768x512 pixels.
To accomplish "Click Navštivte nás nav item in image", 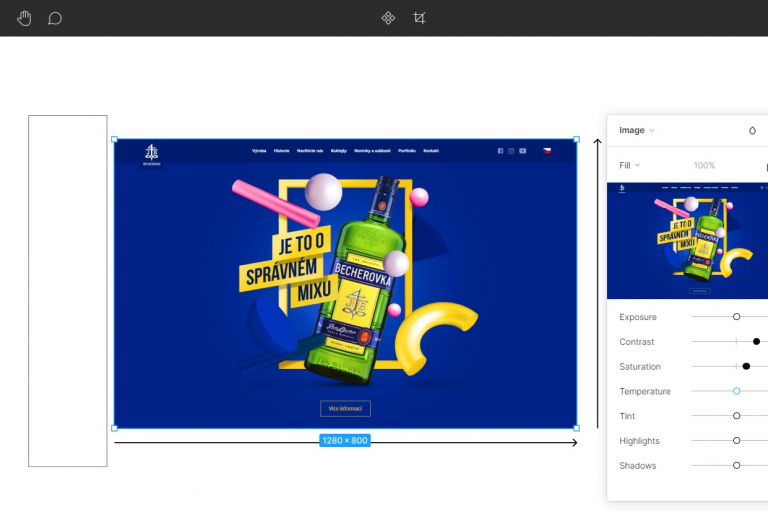I will pos(310,151).
